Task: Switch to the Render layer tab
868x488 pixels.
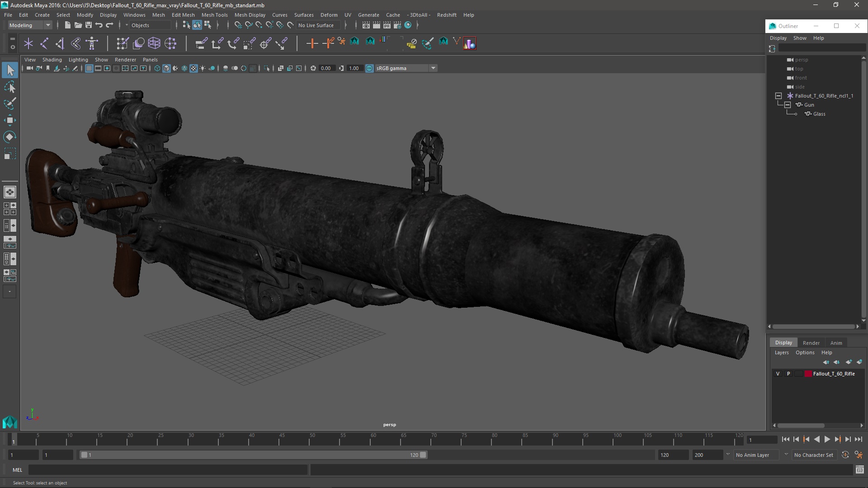Action: click(811, 343)
